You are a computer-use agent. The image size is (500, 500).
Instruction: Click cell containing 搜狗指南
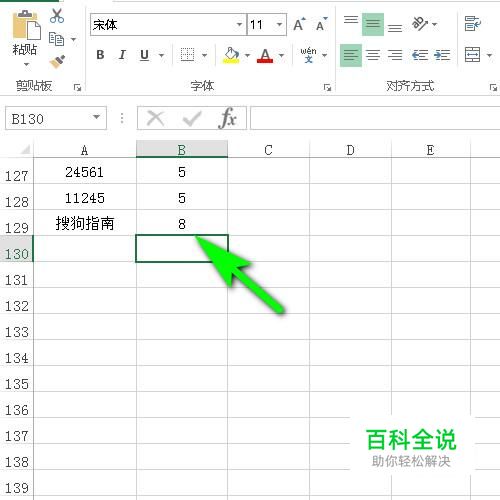pos(85,223)
